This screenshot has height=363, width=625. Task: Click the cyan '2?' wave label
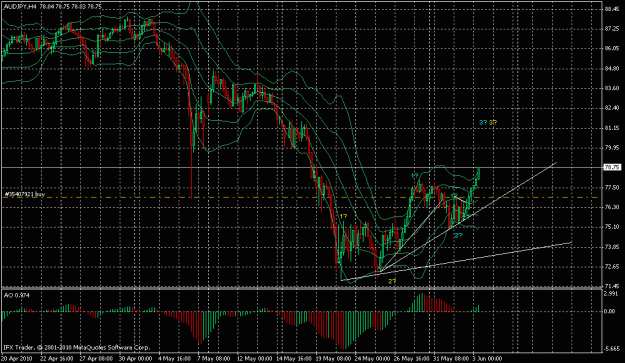coord(458,235)
